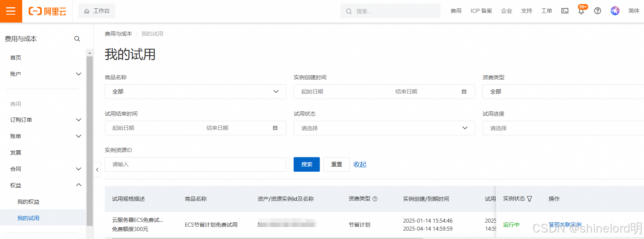The height and width of the screenshot is (239, 644).
Task: Filter by 实例状态 funnel icon
Action: [529, 199]
